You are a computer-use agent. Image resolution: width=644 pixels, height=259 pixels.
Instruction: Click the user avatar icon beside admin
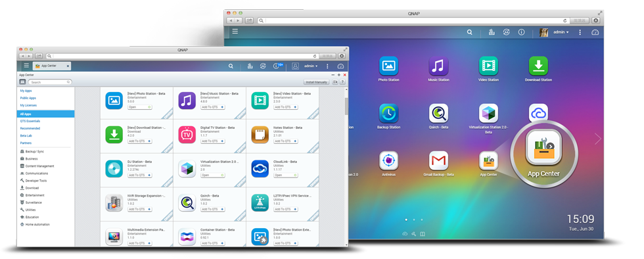[x=295, y=66]
